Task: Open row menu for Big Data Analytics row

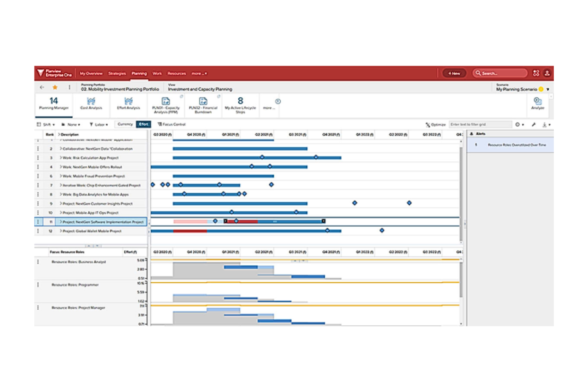Action: (x=38, y=194)
